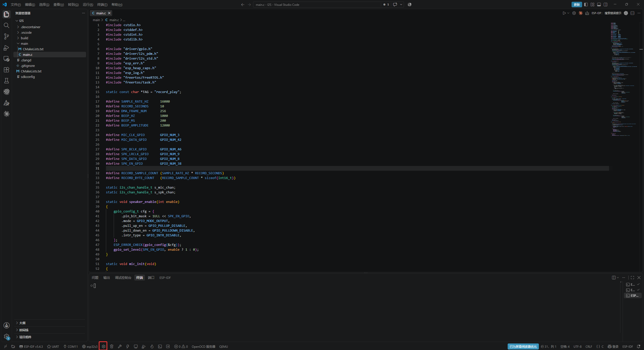Click the lightning flash device icon
644x350 pixels.
128,346
